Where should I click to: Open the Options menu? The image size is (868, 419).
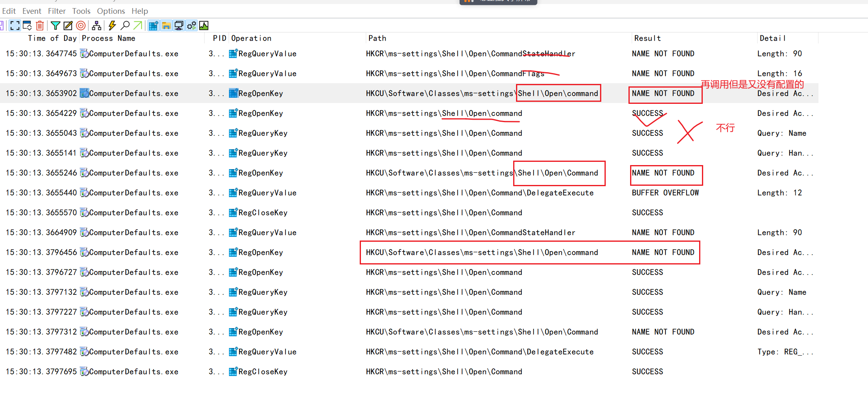(x=111, y=11)
